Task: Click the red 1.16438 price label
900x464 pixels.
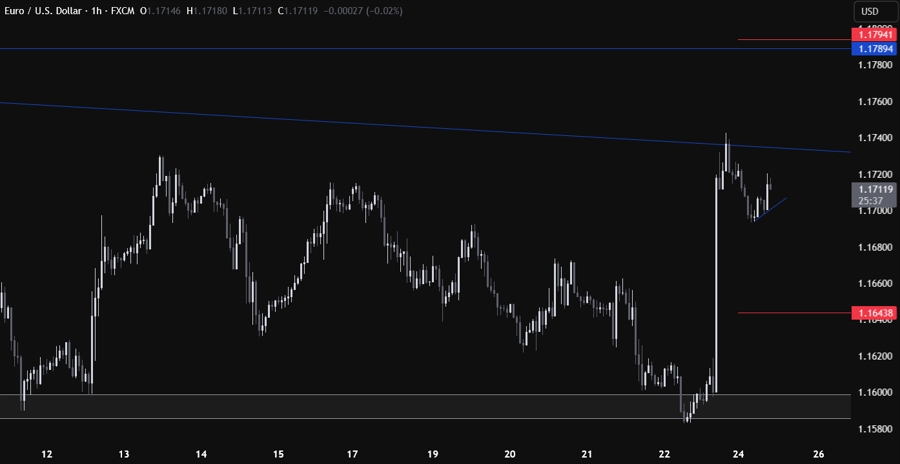Action: pos(874,313)
